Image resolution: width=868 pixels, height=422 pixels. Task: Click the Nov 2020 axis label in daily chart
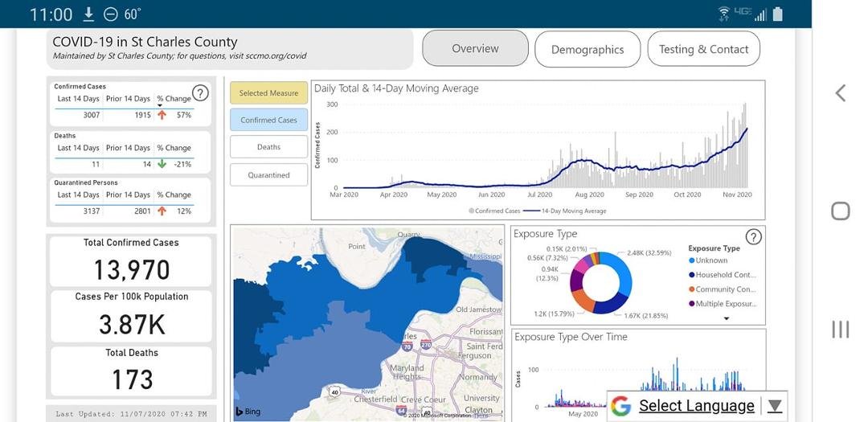(x=737, y=195)
